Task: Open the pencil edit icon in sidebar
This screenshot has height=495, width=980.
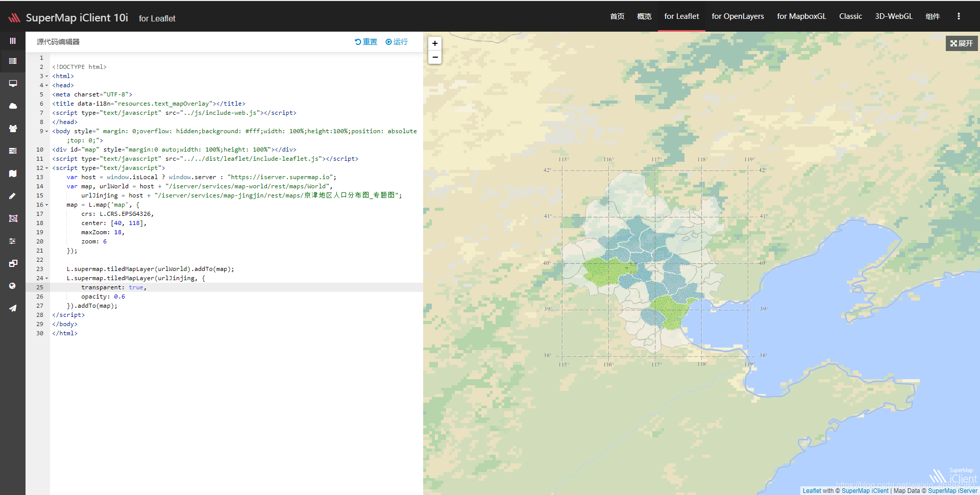Action: pos(13,196)
